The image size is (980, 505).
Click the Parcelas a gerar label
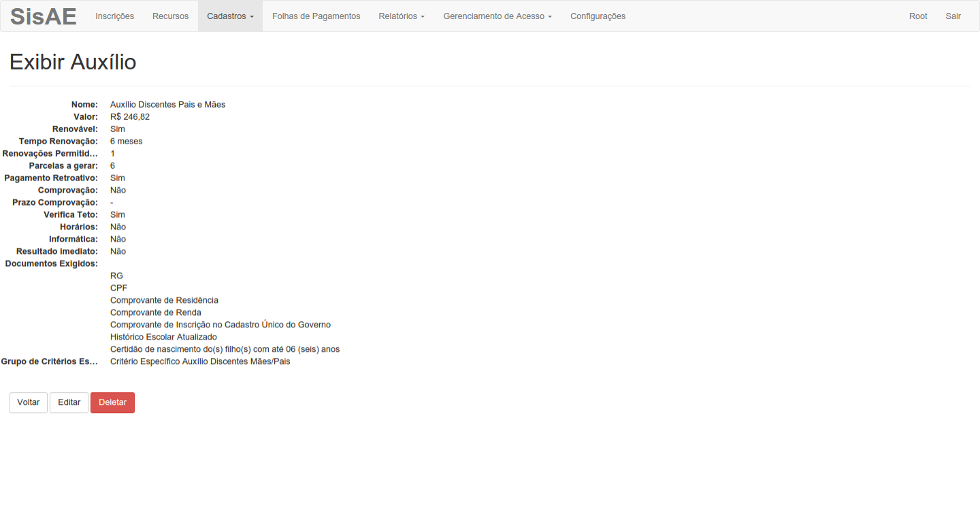(x=63, y=166)
